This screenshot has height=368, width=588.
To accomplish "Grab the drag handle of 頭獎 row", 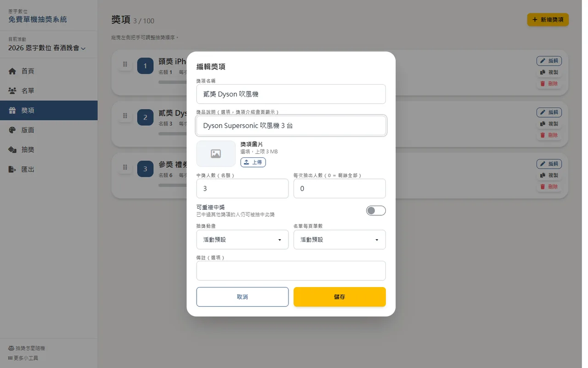I will tap(125, 64).
